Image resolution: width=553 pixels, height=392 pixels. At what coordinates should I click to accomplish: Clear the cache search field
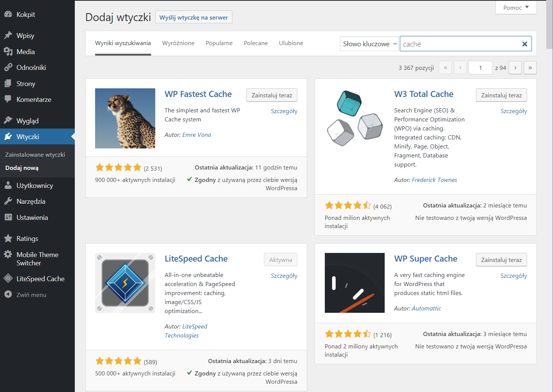tap(525, 44)
